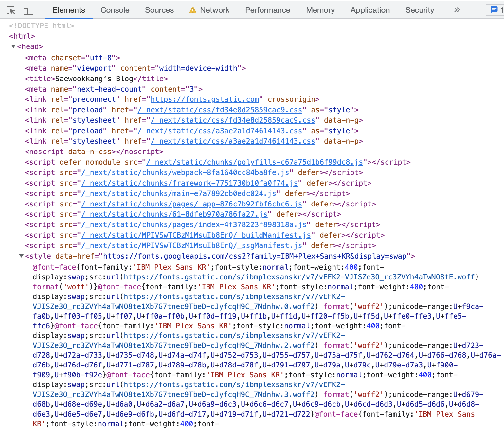Open the framework-7751730b10fa0f74.js link
The width and height of the screenshot is (504, 428).
click(x=189, y=183)
